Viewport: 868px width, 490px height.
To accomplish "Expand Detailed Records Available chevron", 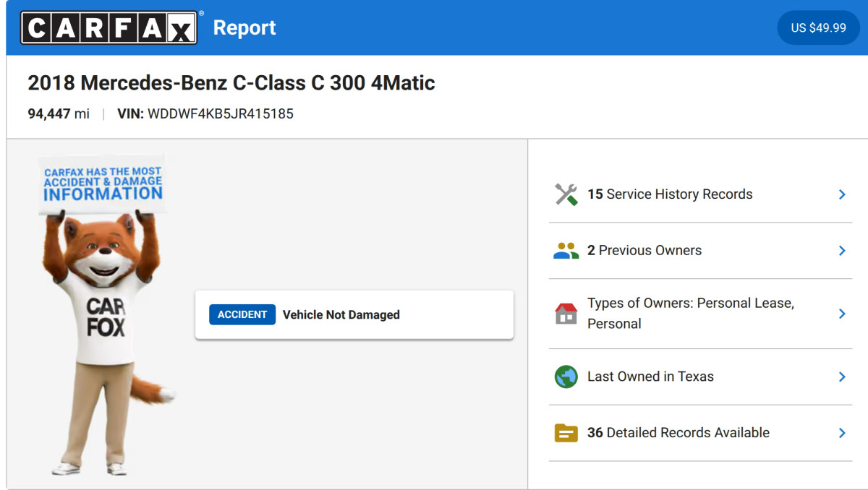I will 842,433.
